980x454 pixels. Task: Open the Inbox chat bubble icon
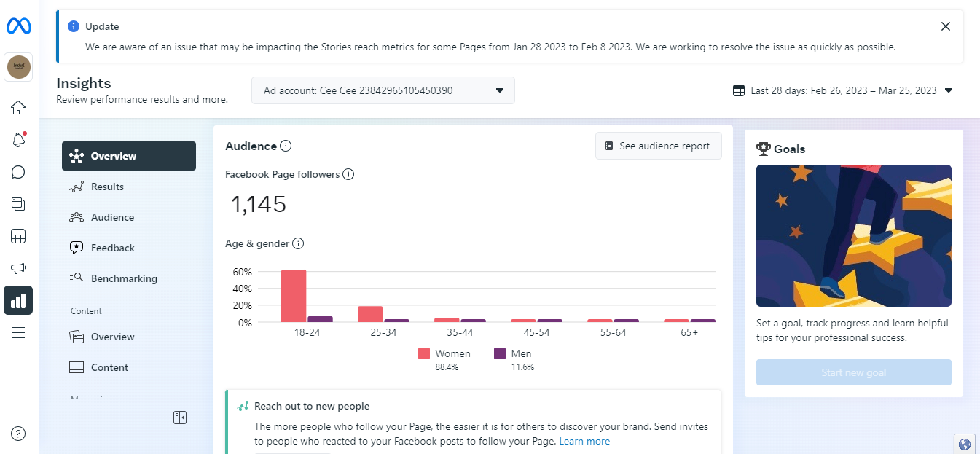click(18, 173)
